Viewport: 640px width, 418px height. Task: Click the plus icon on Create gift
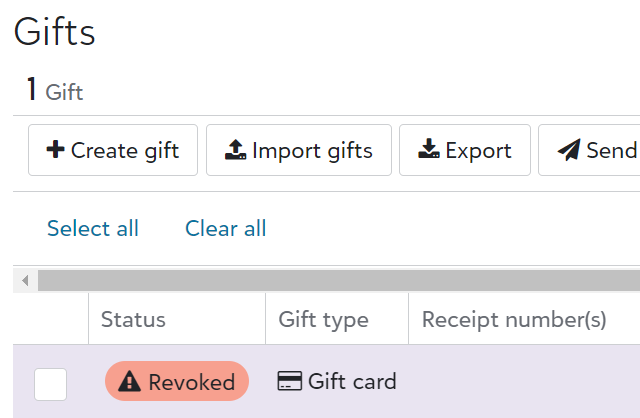click(x=56, y=149)
